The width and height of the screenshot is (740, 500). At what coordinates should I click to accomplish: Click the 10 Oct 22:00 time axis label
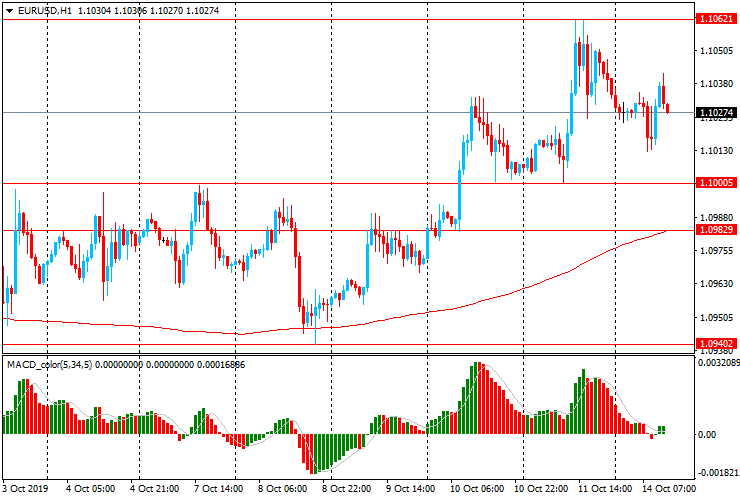(x=541, y=489)
